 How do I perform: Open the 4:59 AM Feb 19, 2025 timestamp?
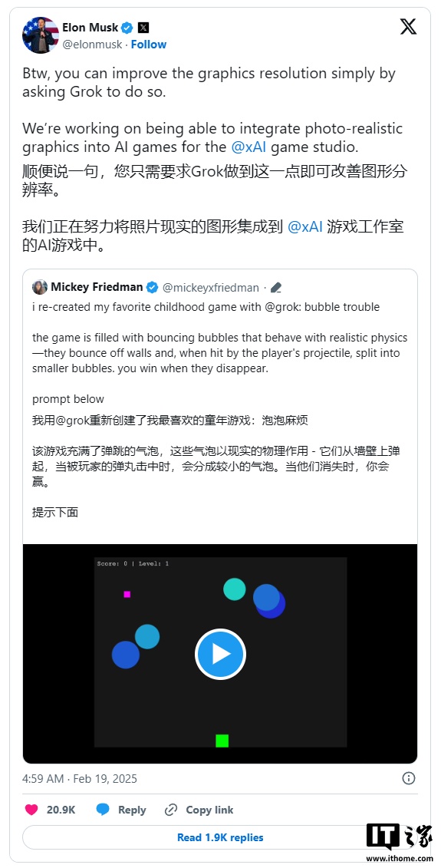click(80, 778)
